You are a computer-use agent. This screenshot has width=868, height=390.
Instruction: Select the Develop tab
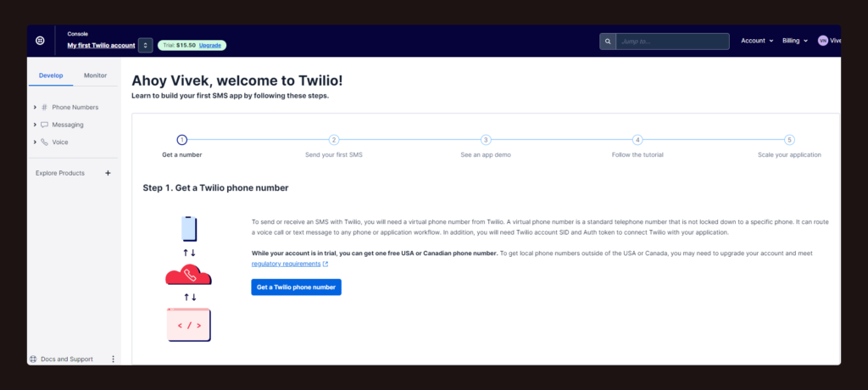[x=51, y=75]
